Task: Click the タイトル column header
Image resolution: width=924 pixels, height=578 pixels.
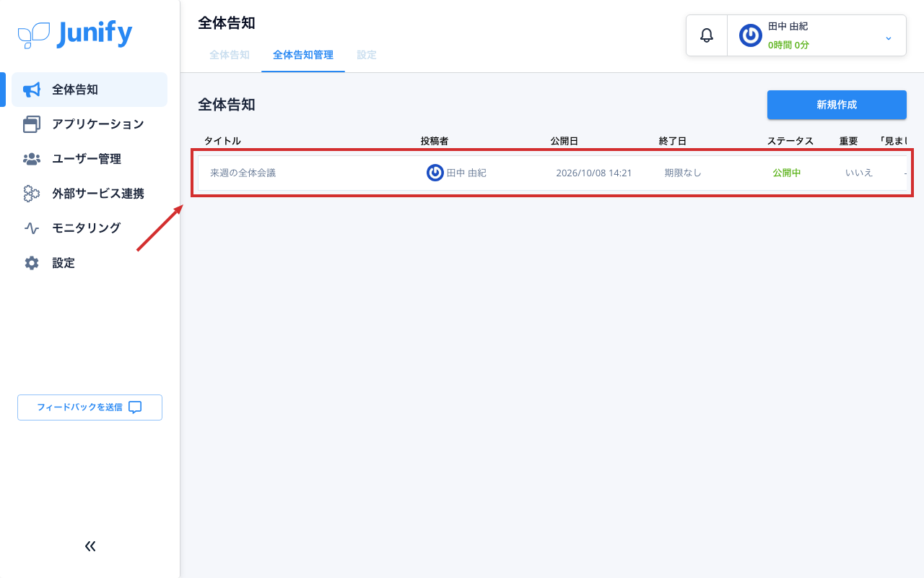Action: [x=222, y=141]
